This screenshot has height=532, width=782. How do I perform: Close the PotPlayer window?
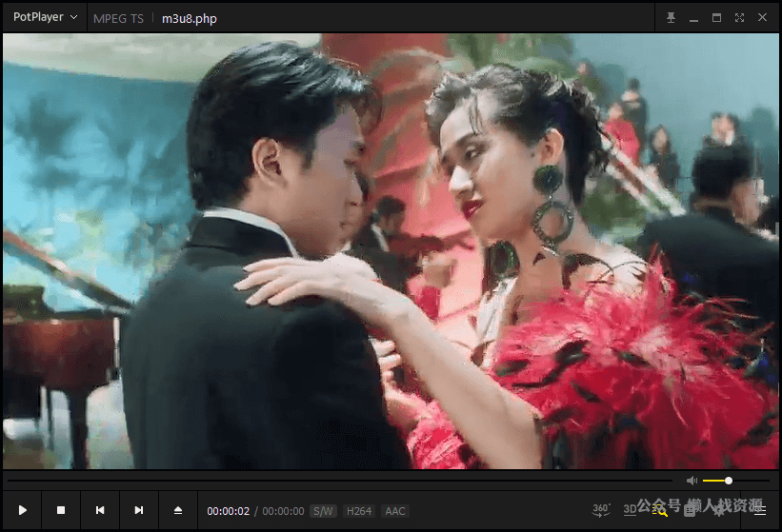click(x=763, y=17)
